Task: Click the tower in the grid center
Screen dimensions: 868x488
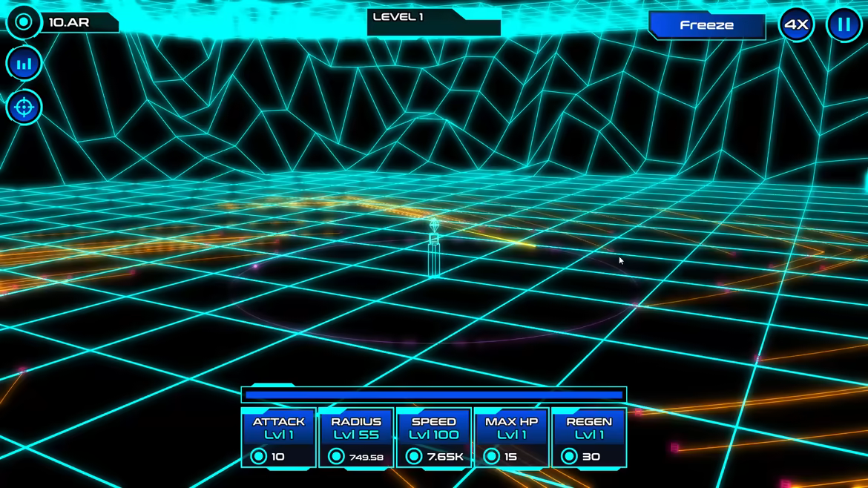Action: (434, 248)
